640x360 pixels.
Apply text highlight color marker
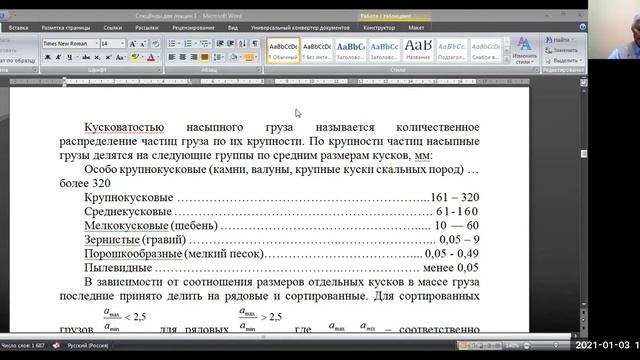134,58
